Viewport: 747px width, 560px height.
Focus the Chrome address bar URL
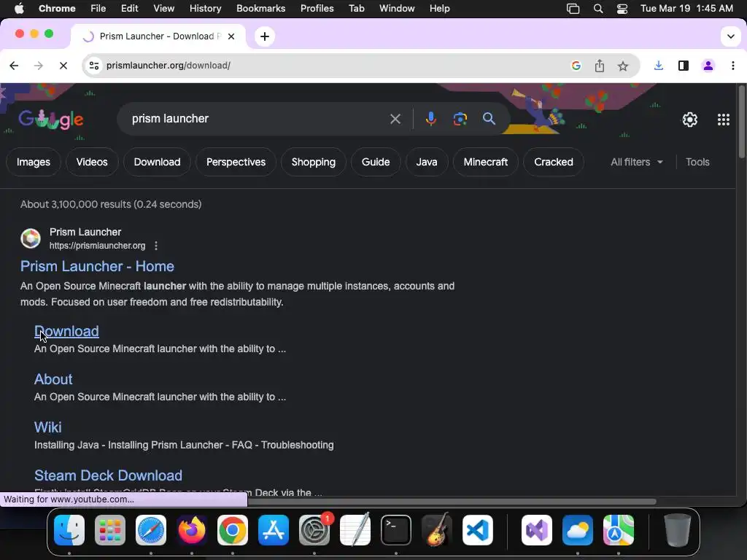169,66
